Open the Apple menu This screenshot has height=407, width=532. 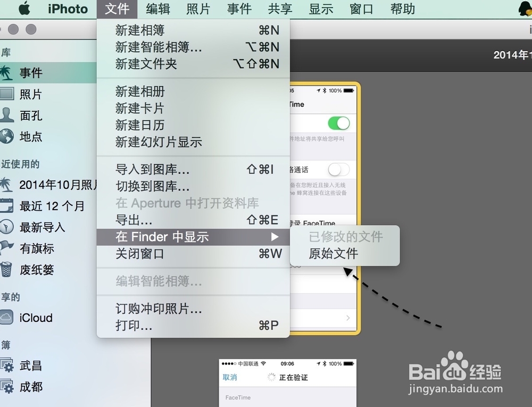click(24, 9)
